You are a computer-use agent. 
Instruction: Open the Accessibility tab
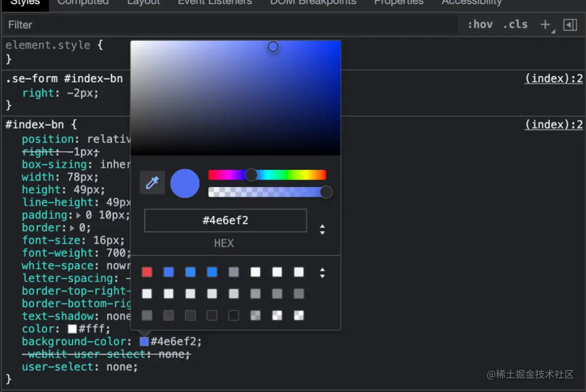coord(472,2)
